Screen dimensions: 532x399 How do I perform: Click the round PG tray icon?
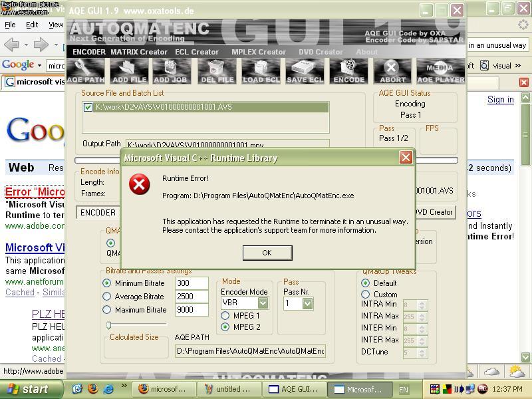point(483,389)
